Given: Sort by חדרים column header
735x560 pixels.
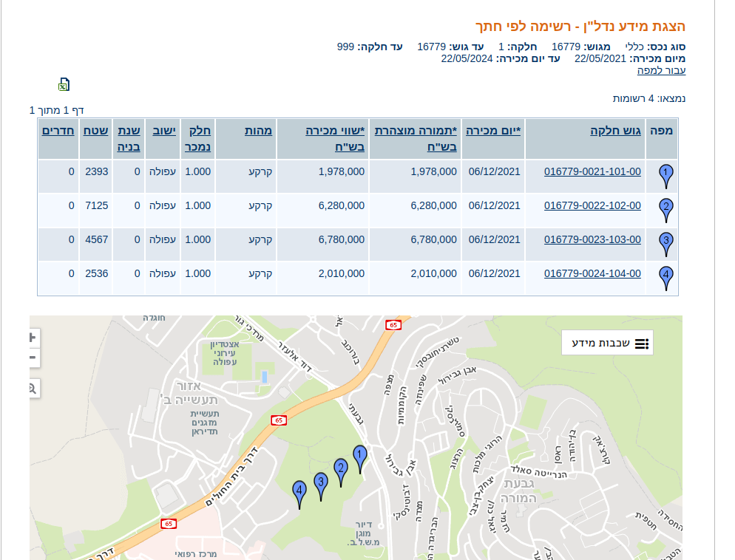Looking at the screenshot, I should pos(58,131).
